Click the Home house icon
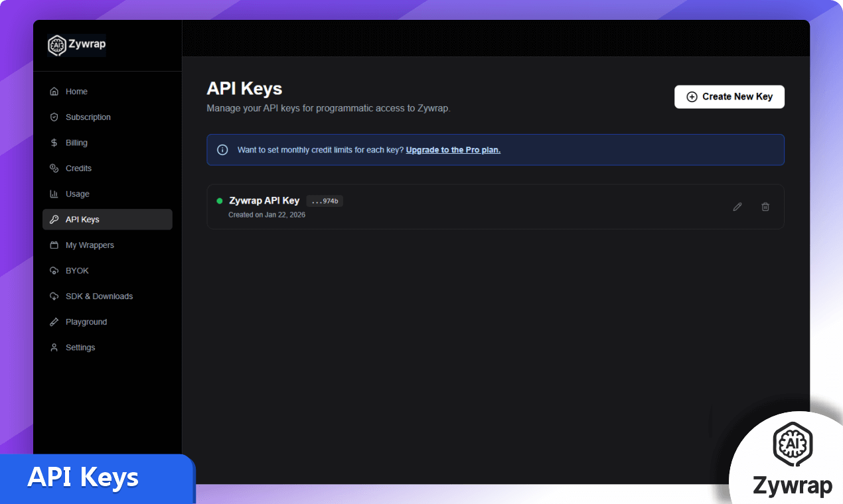843x504 pixels. tap(54, 92)
